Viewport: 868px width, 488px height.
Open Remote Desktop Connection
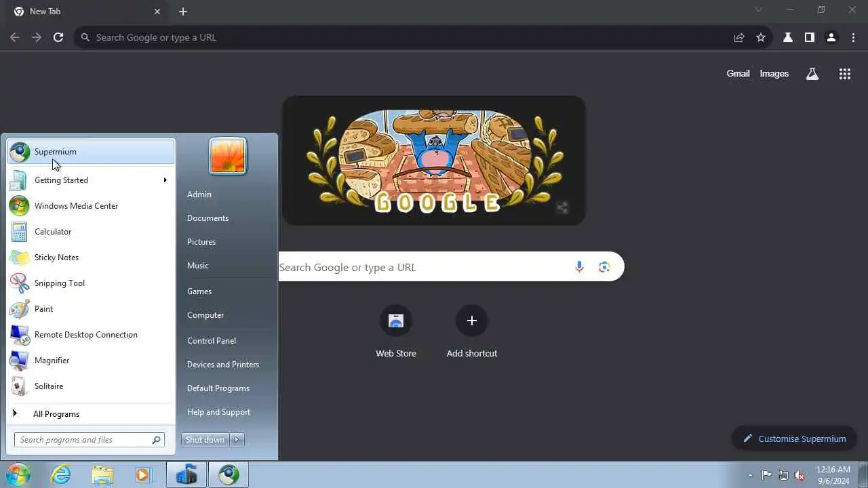coord(91,335)
